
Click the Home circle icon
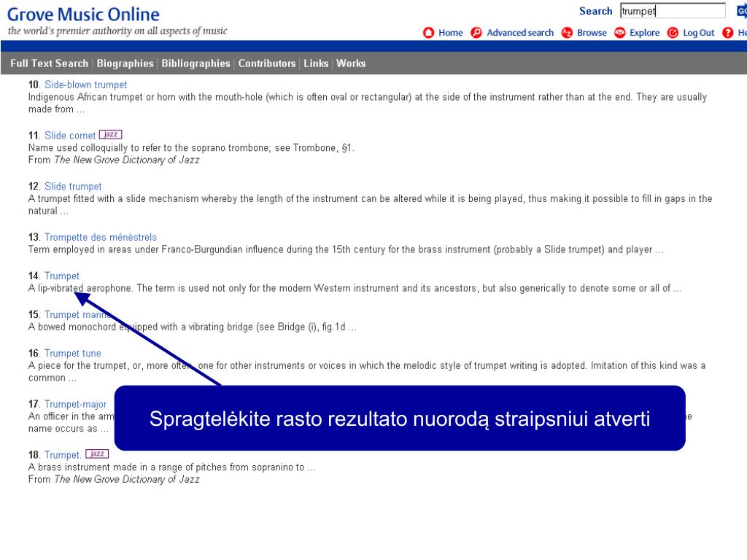[x=428, y=33]
